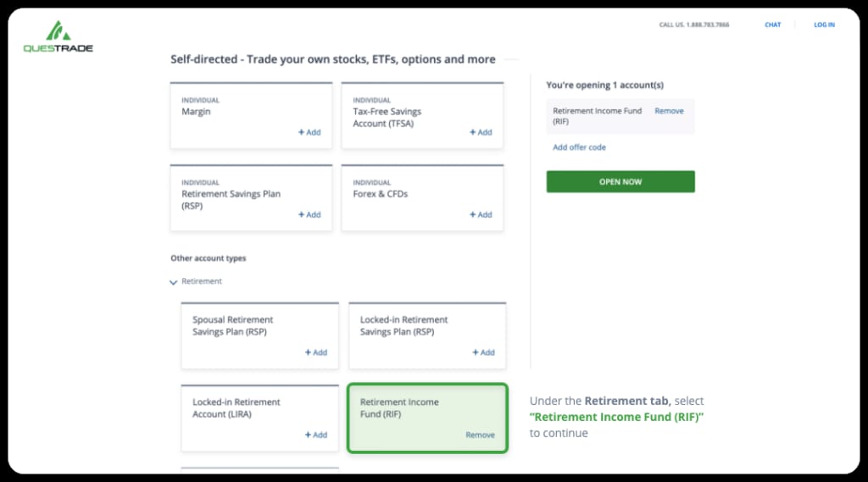This screenshot has width=868, height=482.
Task: Open the CHAT link
Action: pos(773,25)
